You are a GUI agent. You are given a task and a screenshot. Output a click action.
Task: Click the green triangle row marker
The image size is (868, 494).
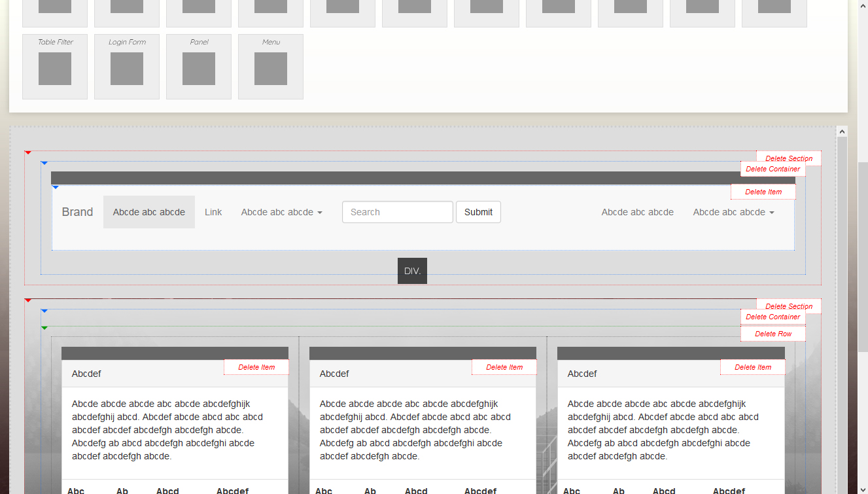[44, 328]
